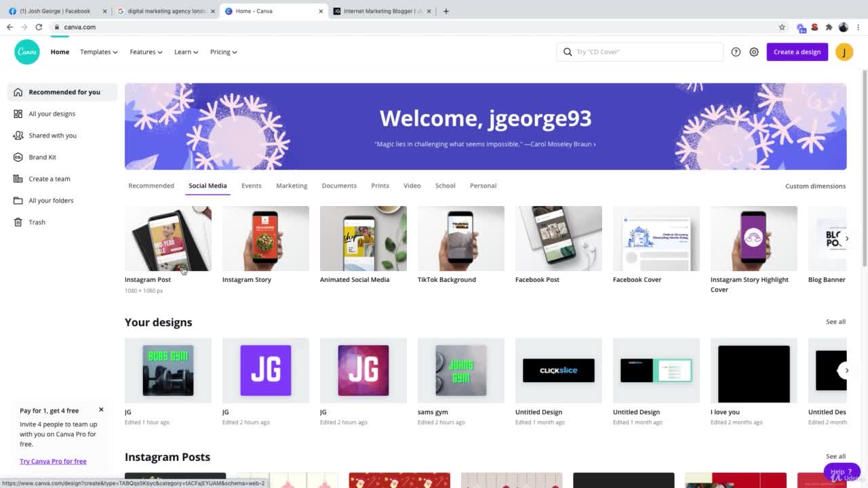Viewport: 868px width, 488px height.
Task: Show next Your designs with arrow
Action: pyautogui.click(x=846, y=370)
